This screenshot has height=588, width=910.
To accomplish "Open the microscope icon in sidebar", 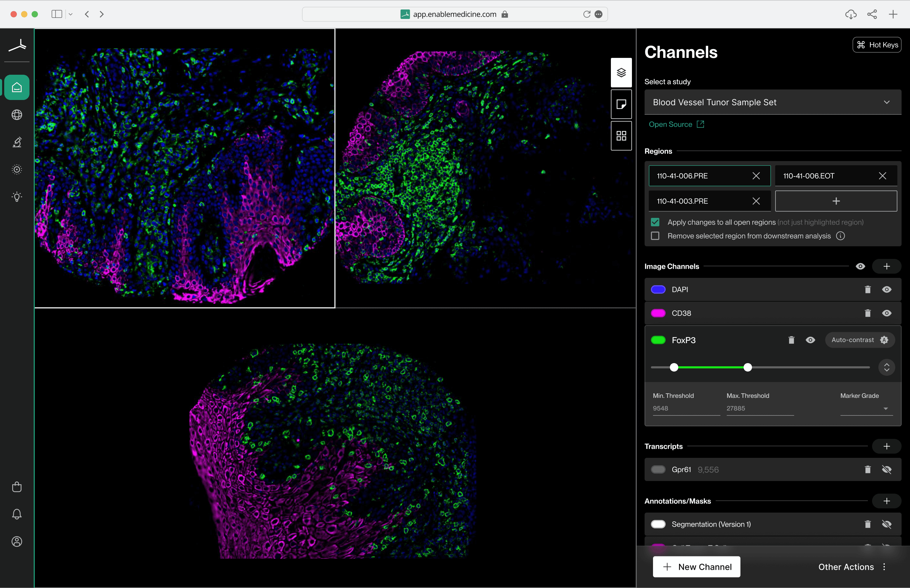I will pos(17,142).
